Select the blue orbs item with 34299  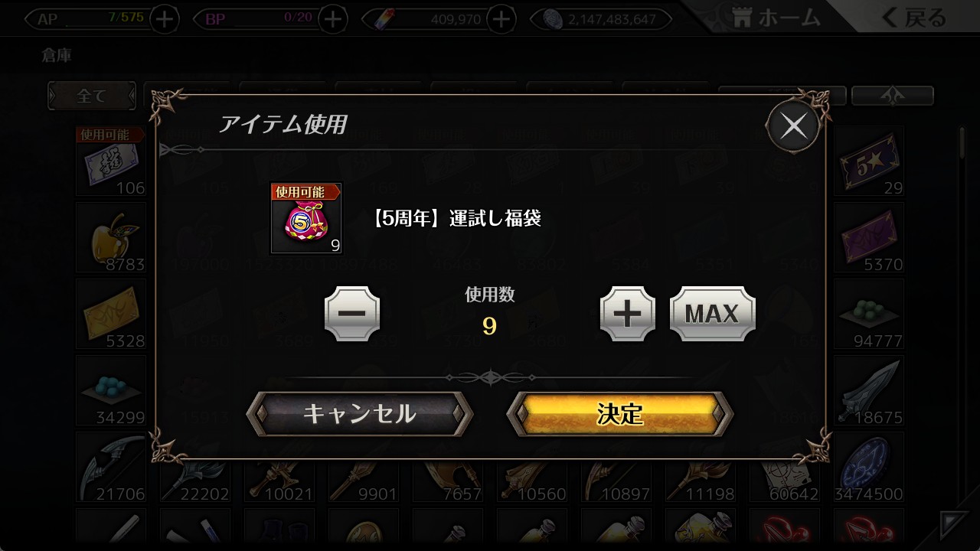point(111,391)
